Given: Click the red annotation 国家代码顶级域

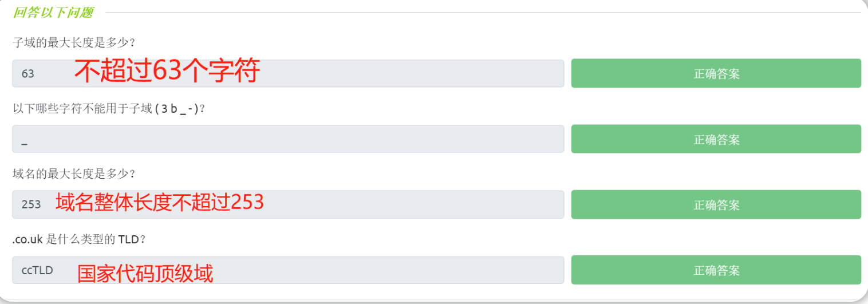Looking at the screenshot, I should click(x=145, y=274).
